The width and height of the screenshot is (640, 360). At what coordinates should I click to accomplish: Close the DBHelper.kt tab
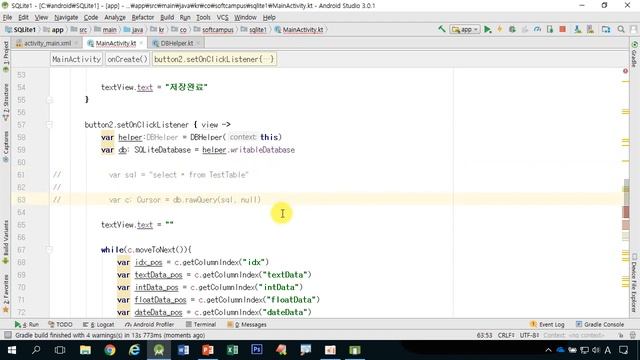tap(198, 43)
